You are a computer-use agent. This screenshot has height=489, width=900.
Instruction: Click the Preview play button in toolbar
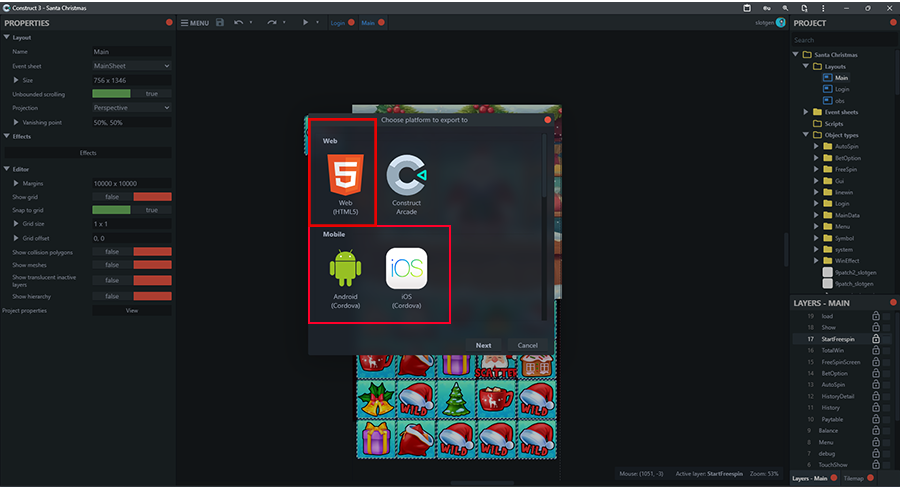(305, 22)
